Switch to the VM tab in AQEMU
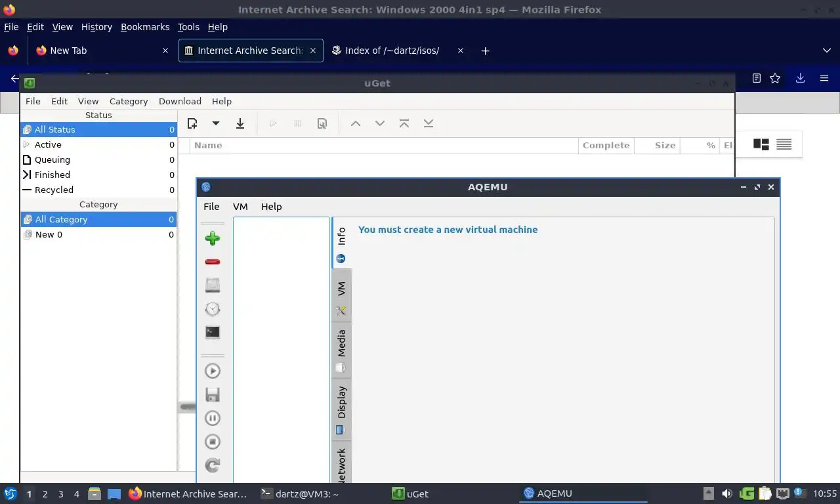 click(x=341, y=295)
